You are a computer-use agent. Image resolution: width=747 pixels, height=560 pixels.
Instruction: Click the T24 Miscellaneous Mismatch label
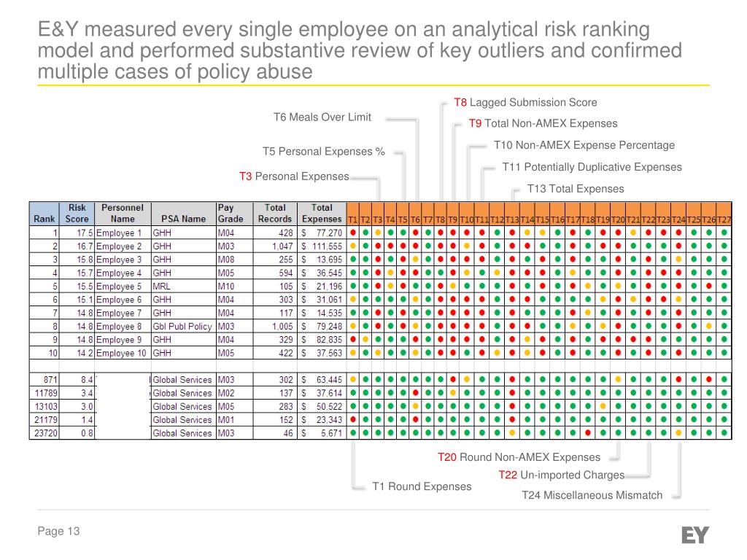[592, 495]
